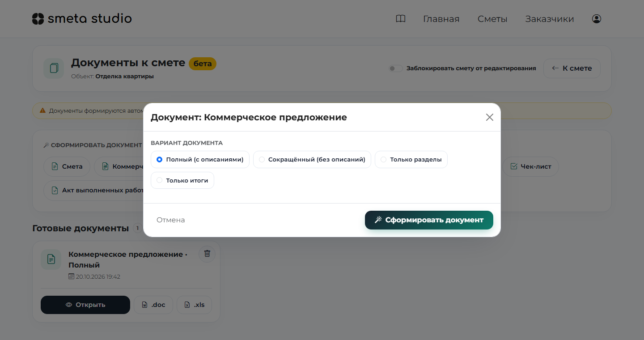The image size is (644, 340).
Task: Close the Коммерческое предложение dialog
Action: pyautogui.click(x=490, y=117)
